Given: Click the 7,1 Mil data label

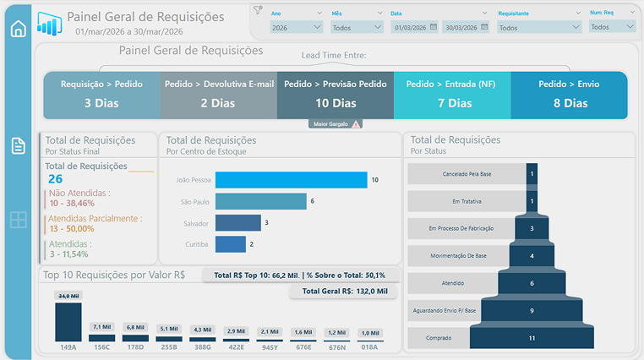Looking at the screenshot, I should (x=102, y=327).
